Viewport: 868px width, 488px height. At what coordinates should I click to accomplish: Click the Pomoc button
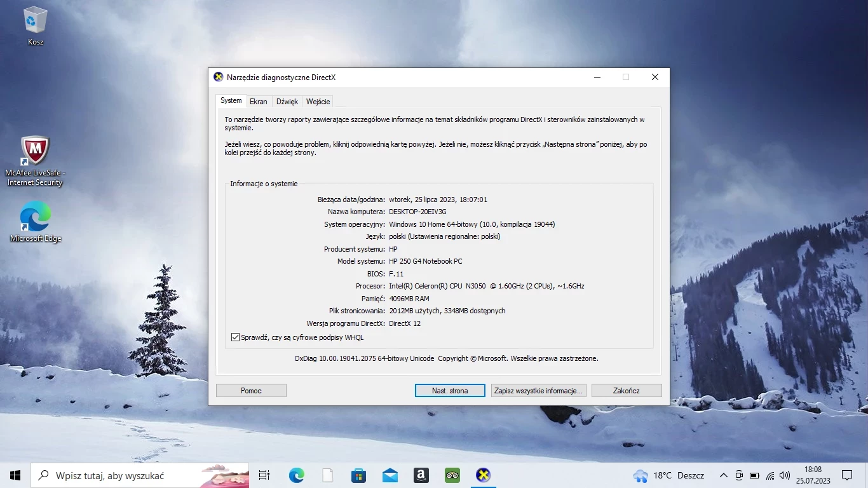click(251, 391)
